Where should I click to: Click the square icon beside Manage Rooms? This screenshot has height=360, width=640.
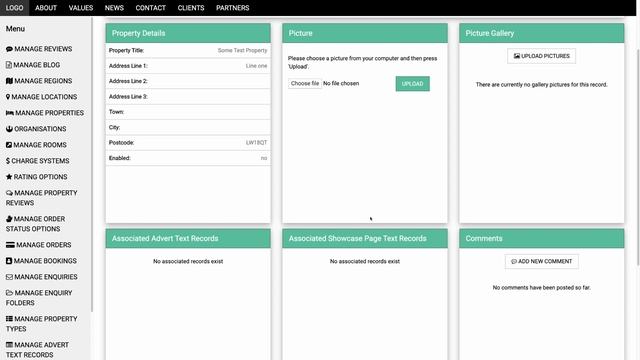point(9,145)
